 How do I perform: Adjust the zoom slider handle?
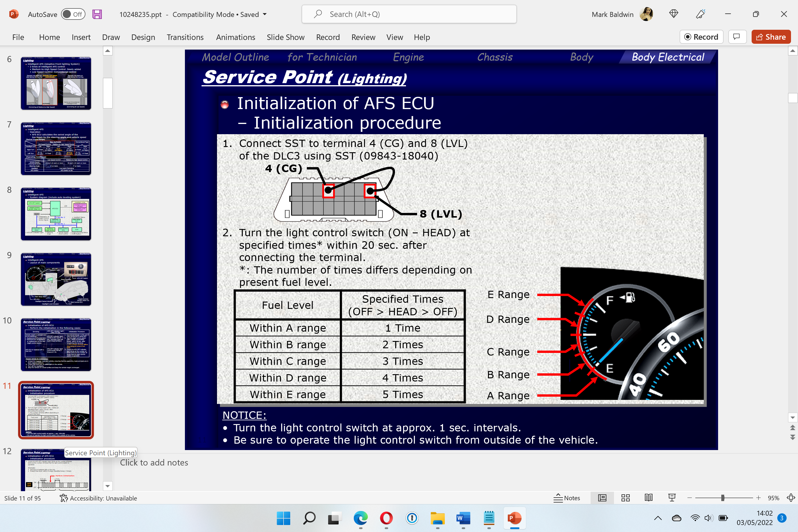point(723,498)
